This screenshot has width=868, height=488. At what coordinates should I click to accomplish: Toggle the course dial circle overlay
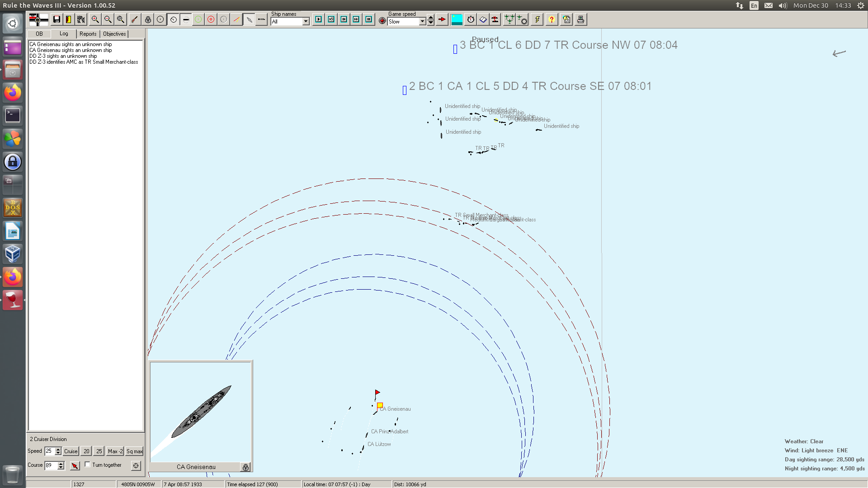point(173,19)
